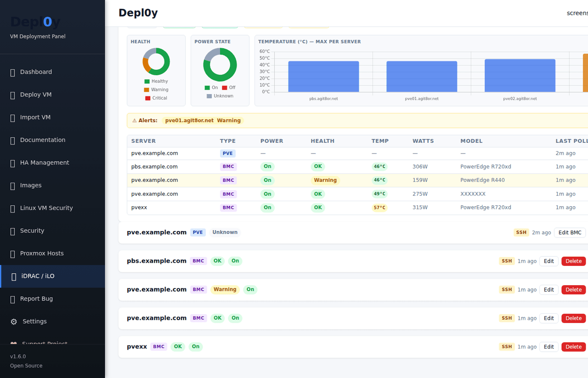Click the Warning health badge in the table
Image resolution: width=588 pixels, height=378 pixels.
pos(325,181)
